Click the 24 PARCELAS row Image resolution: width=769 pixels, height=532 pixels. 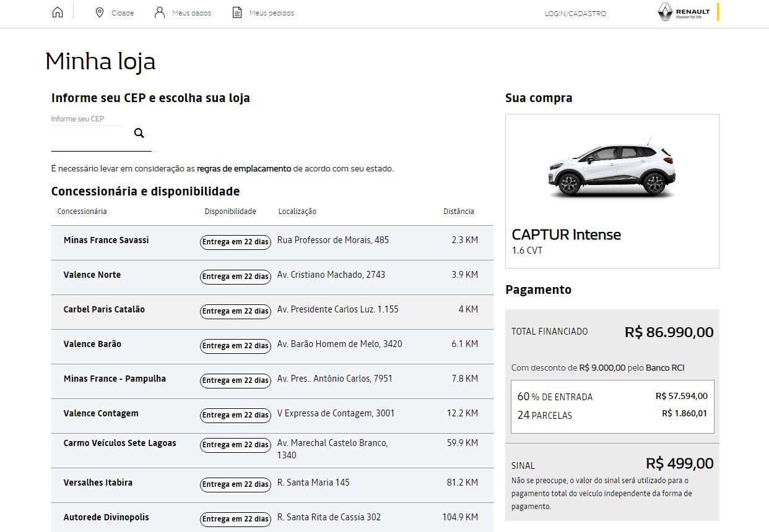(x=612, y=414)
